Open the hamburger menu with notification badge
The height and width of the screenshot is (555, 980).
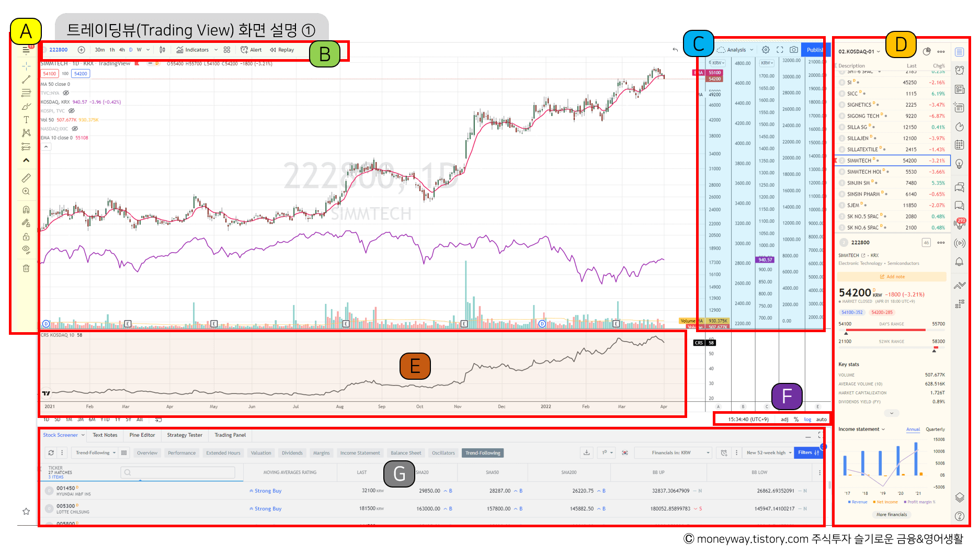[x=26, y=50]
